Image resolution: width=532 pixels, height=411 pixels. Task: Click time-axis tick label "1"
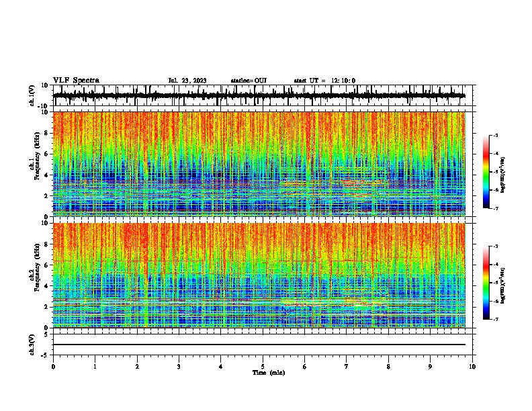pos(95,367)
